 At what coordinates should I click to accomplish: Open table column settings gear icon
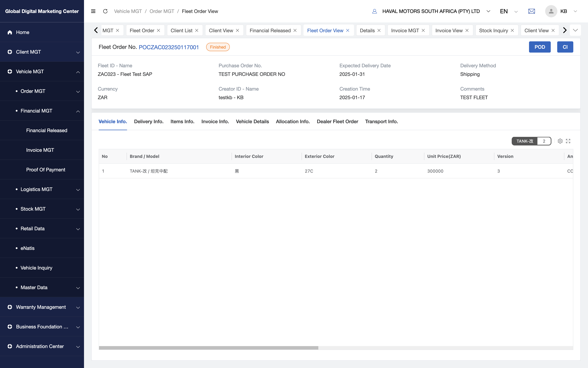click(560, 141)
